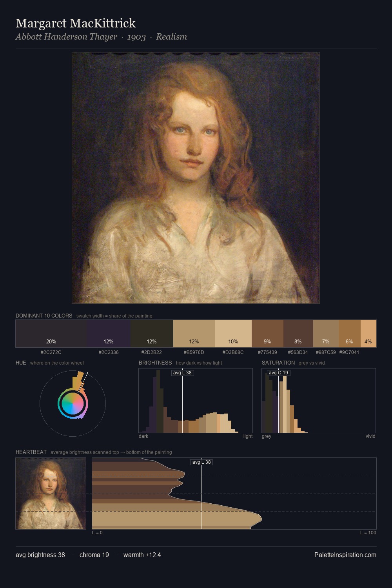The width and height of the screenshot is (392, 588).
Task: Click the hex code #B5976D
Action: [194, 352]
